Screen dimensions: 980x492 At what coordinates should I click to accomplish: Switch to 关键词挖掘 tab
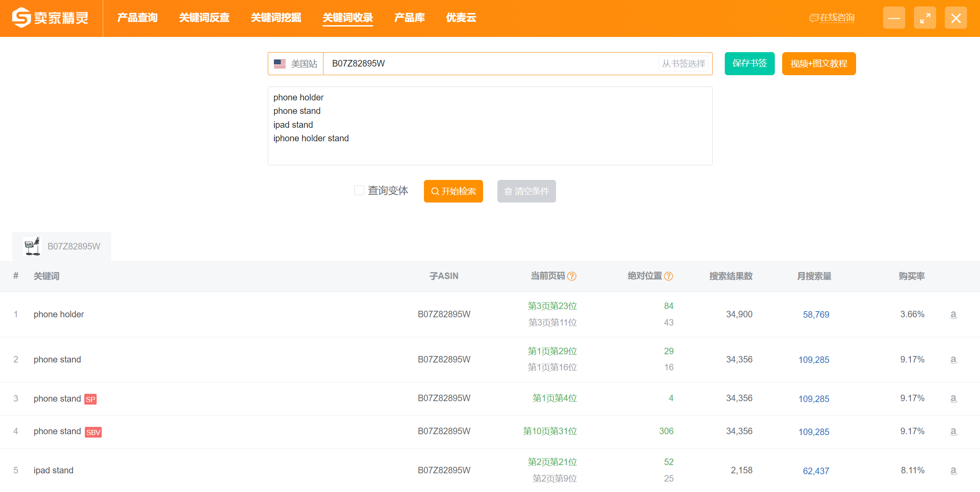pyautogui.click(x=276, y=18)
